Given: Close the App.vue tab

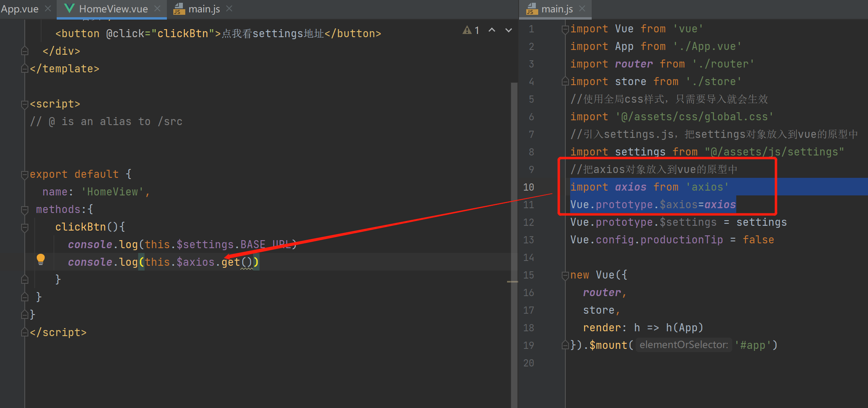Looking at the screenshot, I should coord(48,8).
